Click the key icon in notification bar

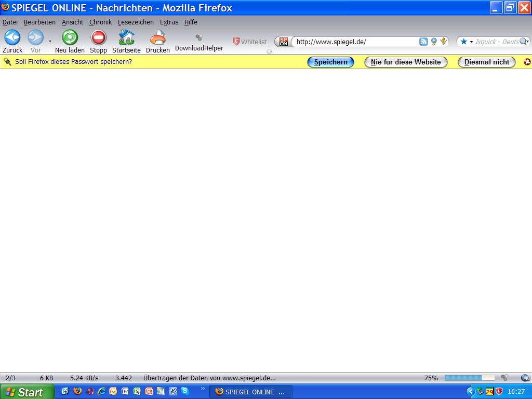click(7, 62)
